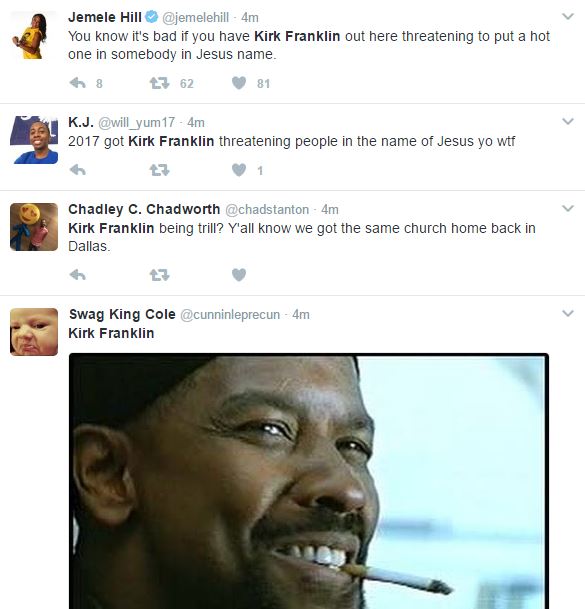Open K.J.'s profile avatar

[34, 140]
